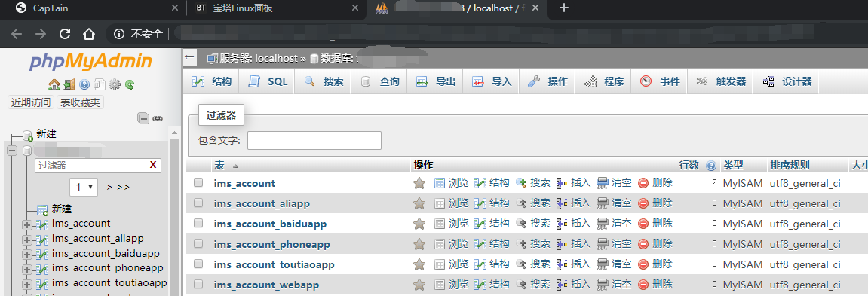Tick checkbox for ims_account_phoneapp row
The image size is (868, 296).
[x=198, y=243]
